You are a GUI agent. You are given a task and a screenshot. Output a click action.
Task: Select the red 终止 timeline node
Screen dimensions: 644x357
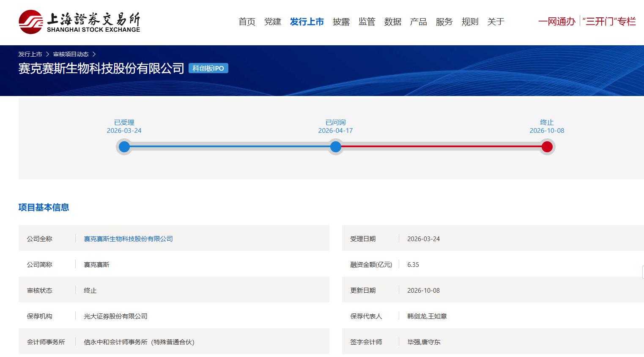pyautogui.click(x=547, y=147)
